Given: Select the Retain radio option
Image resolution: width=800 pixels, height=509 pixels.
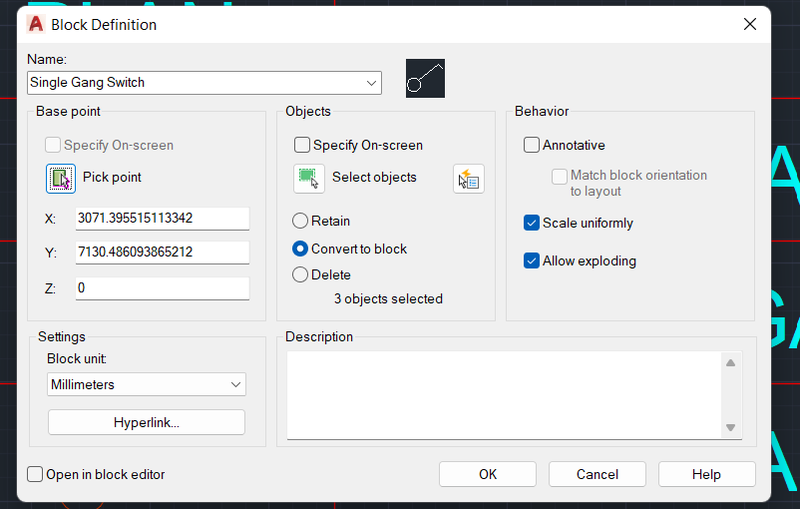Looking at the screenshot, I should coord(300,221).
